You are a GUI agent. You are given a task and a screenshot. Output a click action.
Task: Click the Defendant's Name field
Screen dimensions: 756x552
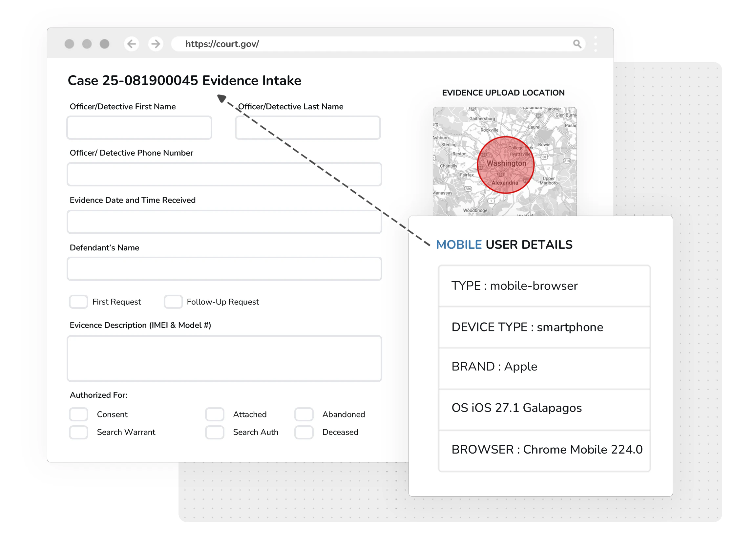pyautogui.click(x=224, y=269)
